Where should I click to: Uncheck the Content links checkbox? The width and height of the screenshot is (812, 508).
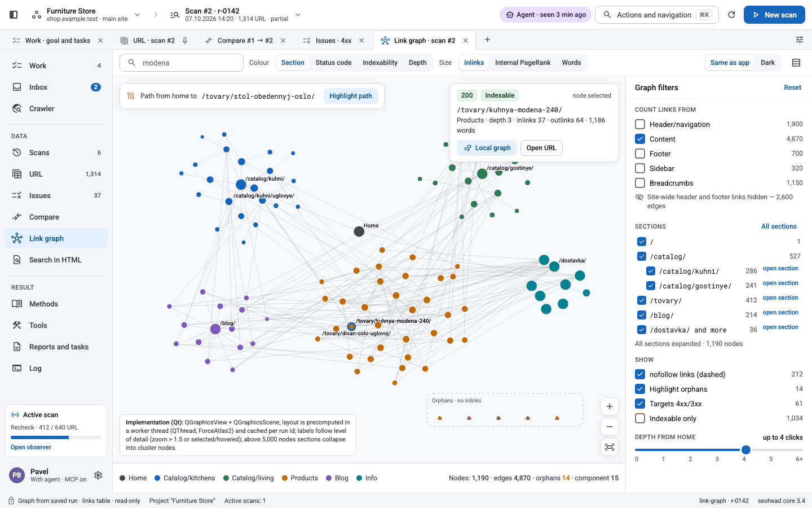tap(640, 139)
